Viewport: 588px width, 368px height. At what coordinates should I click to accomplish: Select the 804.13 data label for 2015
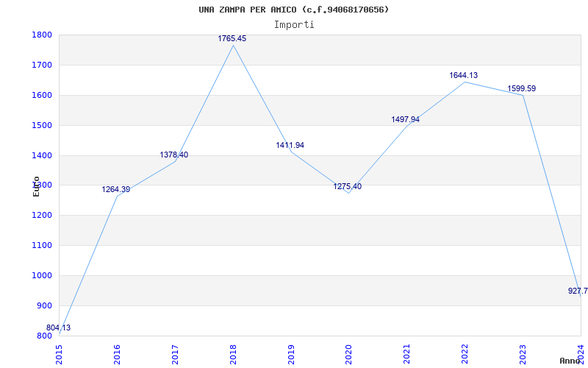[x=59, y=328]
